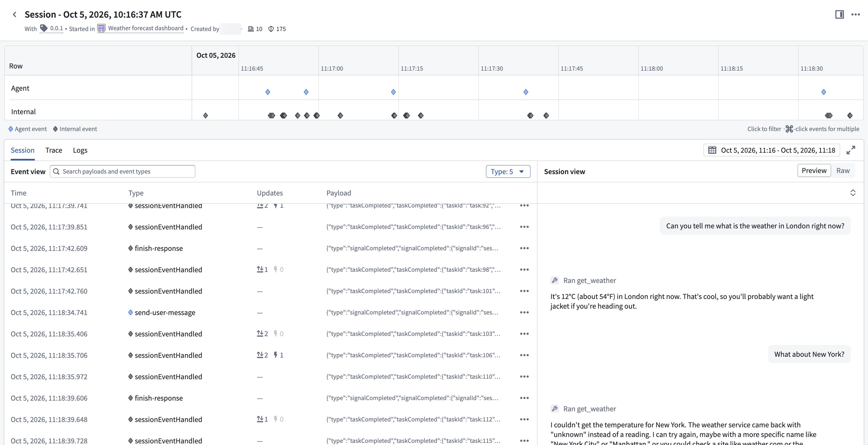Open row menu for the 11:17:42.760 event
868x445 pixels.
click(524, 291)
